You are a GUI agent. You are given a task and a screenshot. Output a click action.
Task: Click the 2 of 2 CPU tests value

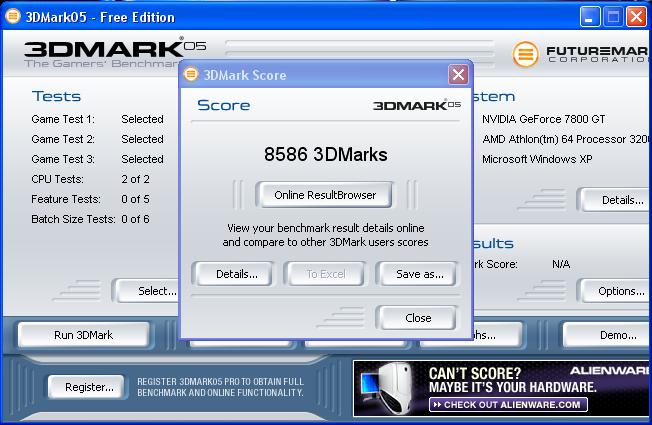tap(135, 179)
